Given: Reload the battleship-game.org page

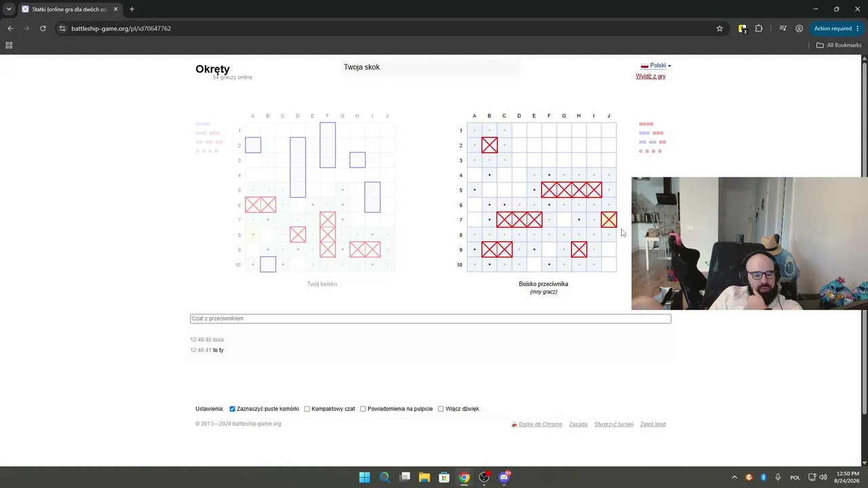Looking at the screenshot, I should [43, 28].
